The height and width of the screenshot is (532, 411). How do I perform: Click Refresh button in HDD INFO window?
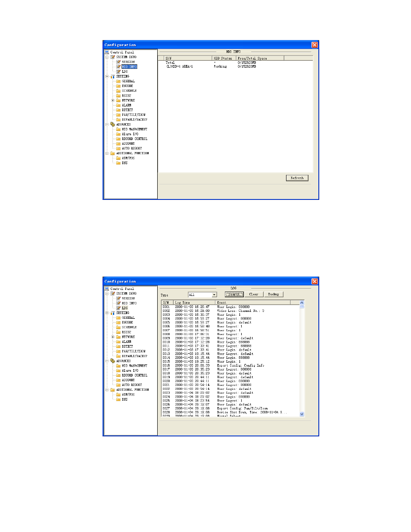tap(297, 178)
